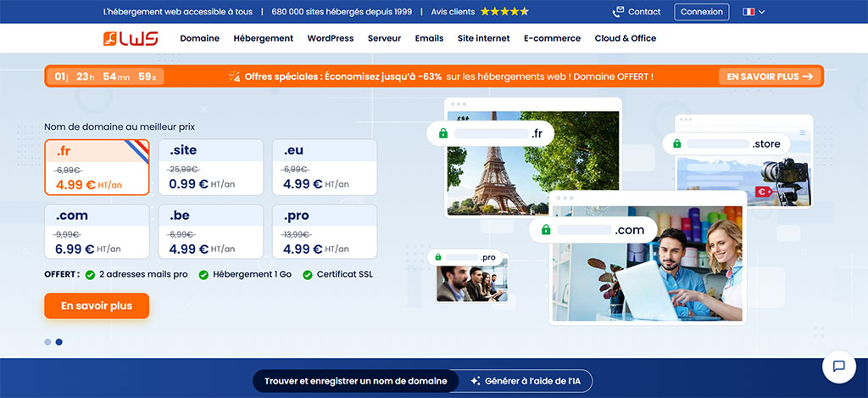Screen dimensions: 868x398
Task: Open the Cloud & Office menu
Action: 626,38
